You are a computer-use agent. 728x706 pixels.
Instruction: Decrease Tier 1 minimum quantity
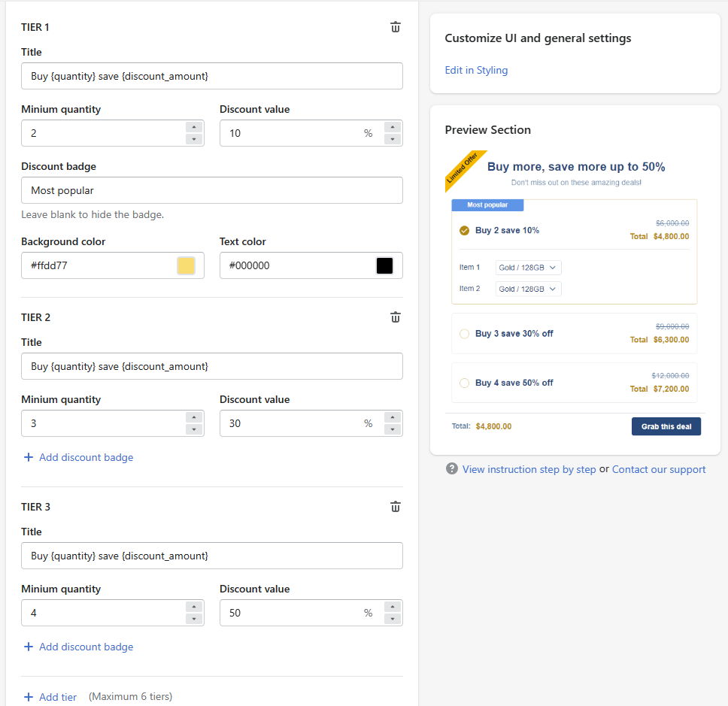point(194,139)
